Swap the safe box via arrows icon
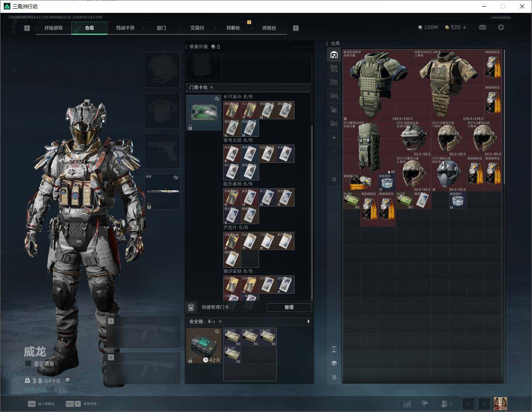 pos(217,331)
